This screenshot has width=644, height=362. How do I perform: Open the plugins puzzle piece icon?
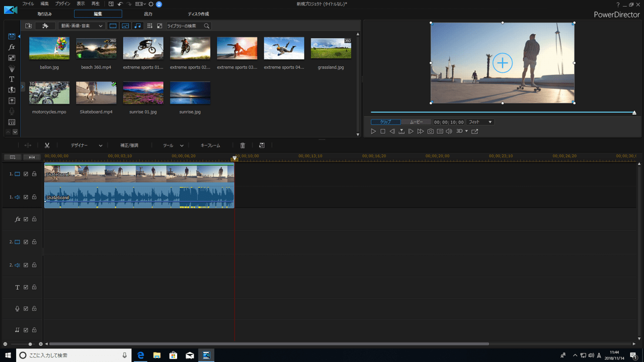[x=45, y=26]
